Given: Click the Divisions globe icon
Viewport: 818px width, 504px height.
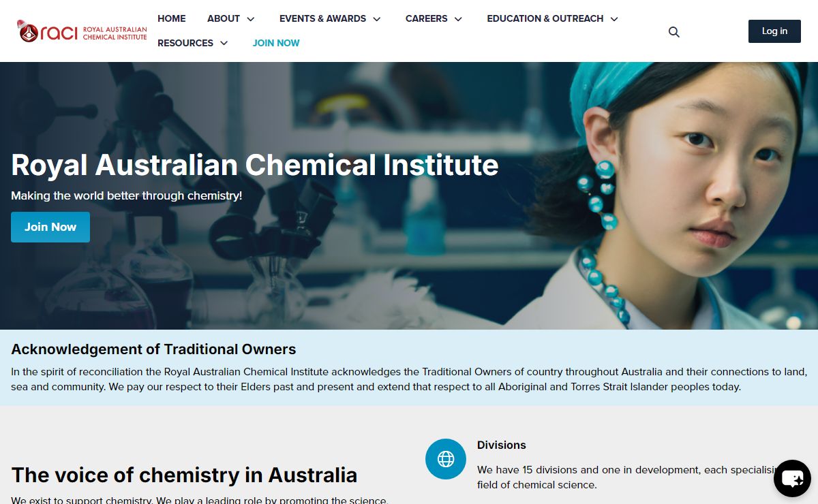Looking at the screenshot, I should [x=446, y=459].
